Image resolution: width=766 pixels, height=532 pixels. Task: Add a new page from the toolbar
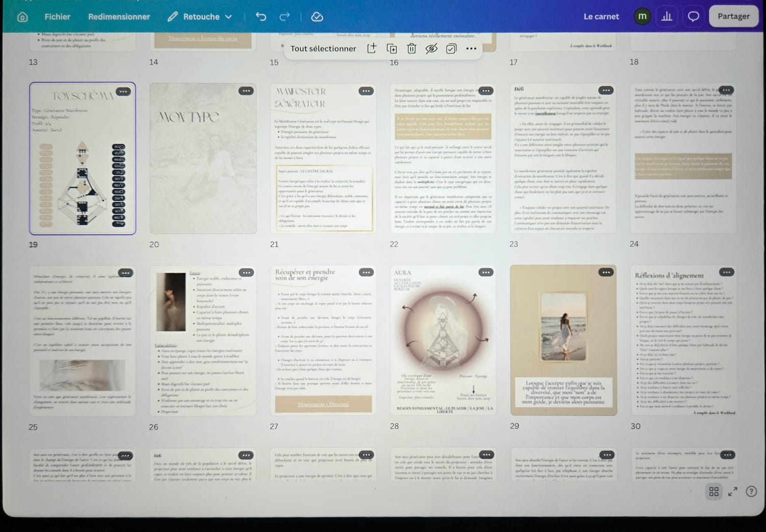pos(372,48)
